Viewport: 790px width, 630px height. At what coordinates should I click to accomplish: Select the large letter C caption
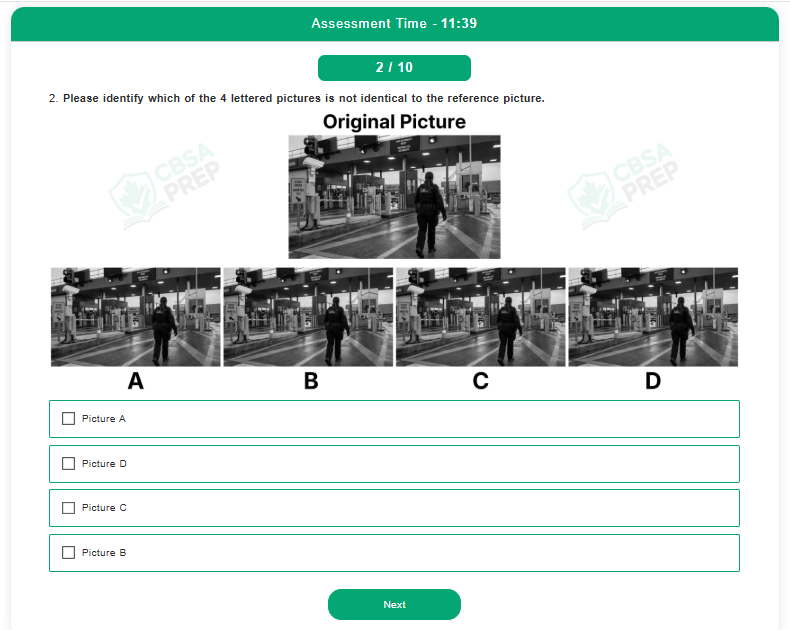click(481, 381)
